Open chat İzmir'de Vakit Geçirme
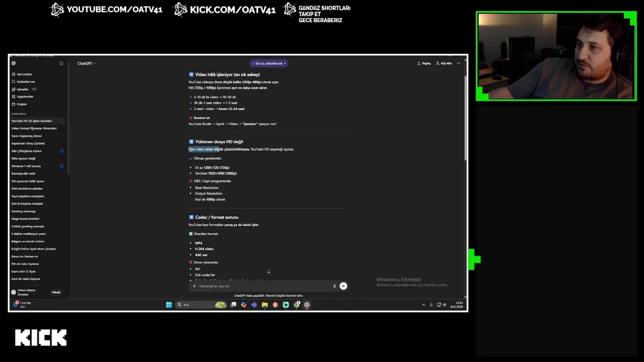 click(x=26, y=279)
